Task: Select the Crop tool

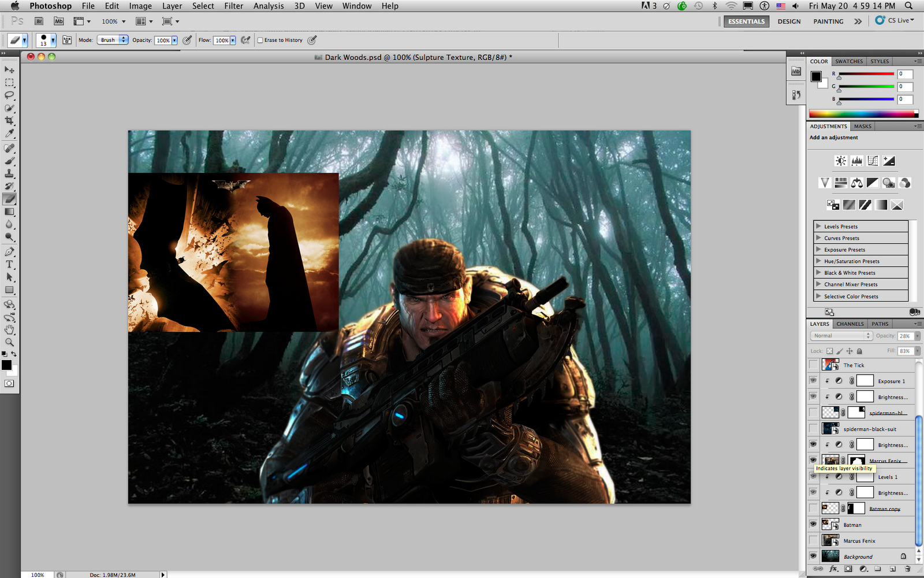Action: (9, 121)
